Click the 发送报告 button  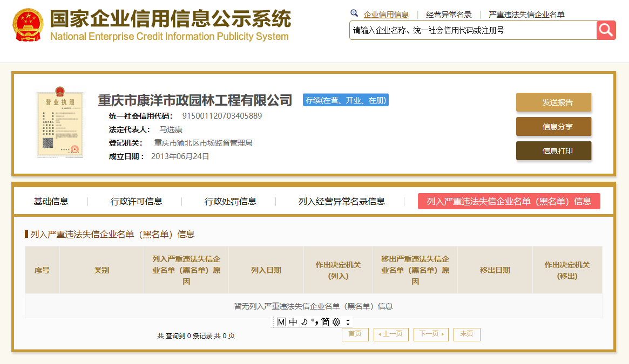(553, 102)
